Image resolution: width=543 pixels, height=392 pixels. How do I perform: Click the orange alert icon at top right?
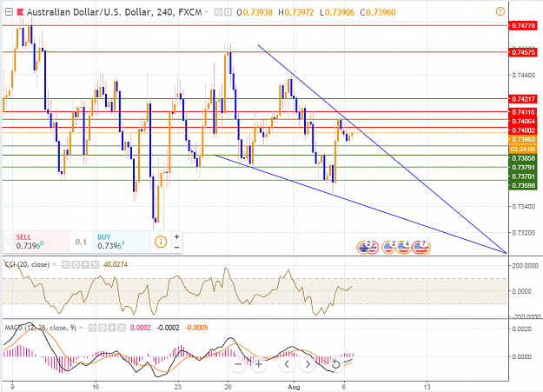[x=500, y=11]
